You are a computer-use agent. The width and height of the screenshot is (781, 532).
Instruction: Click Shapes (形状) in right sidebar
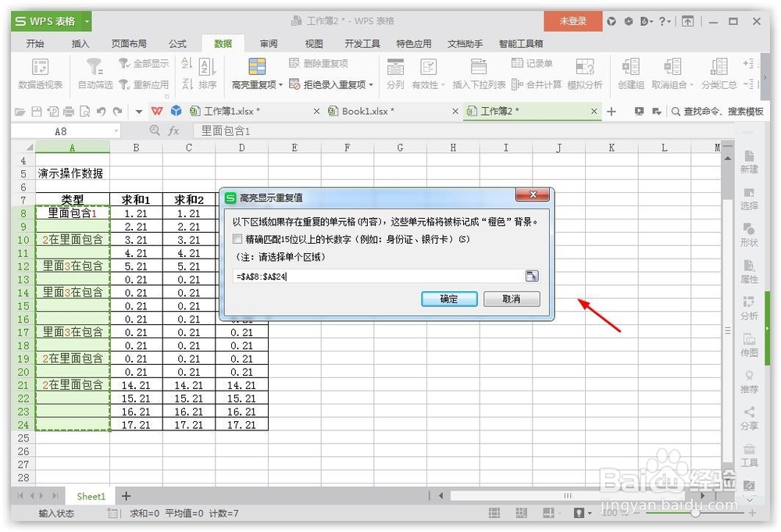(749, 235)
